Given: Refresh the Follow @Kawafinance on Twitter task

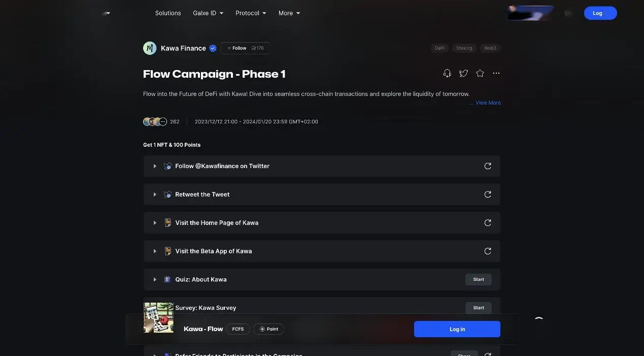Looking at the screenshot, I should coord(488,166).
